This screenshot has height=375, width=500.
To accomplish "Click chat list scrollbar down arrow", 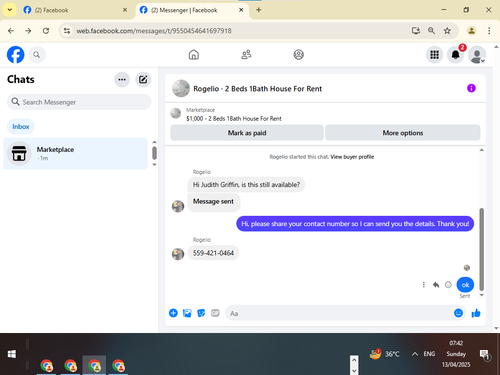I will pos(154,165).
